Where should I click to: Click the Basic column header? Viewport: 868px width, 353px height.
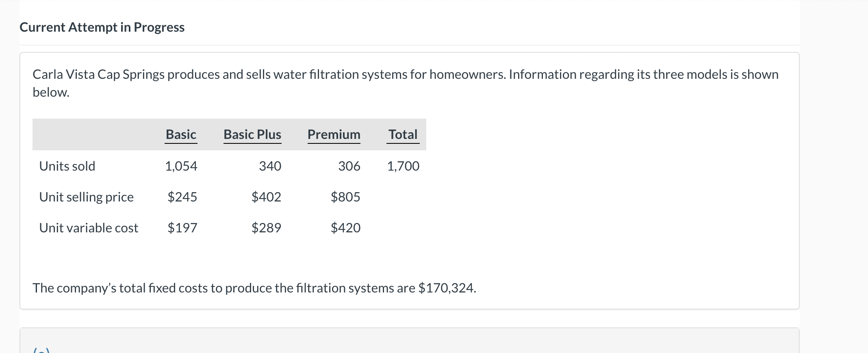point(181,134)
